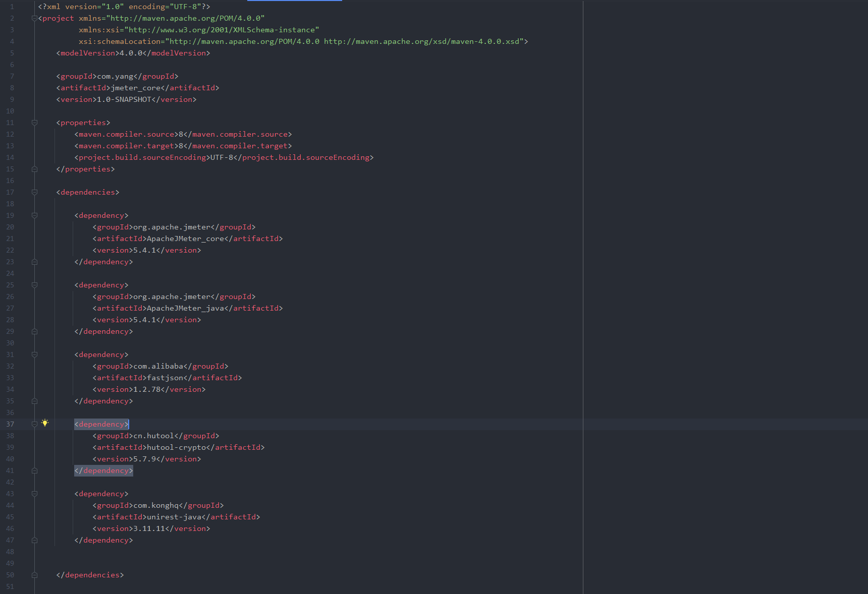Viewport: 868px width, 594px height.
Task: Click the artifactId "ApacheJMeter_core"
Action: coord(185,239)
